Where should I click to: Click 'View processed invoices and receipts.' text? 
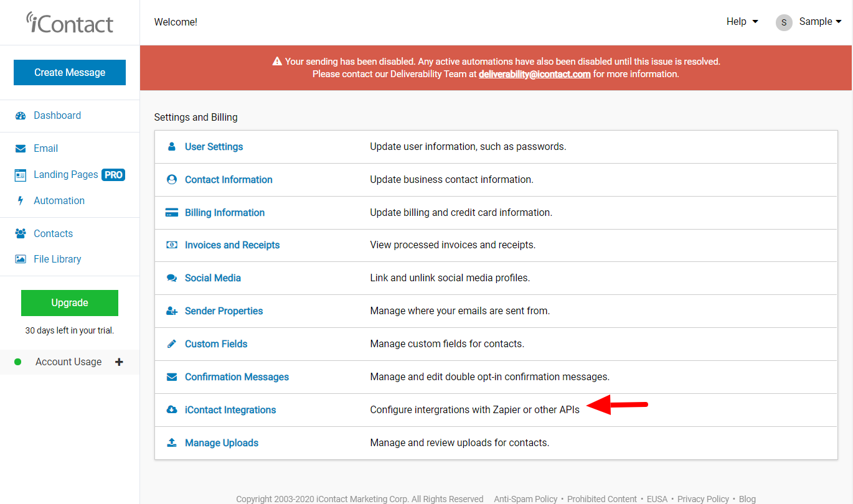coord(453,245)
